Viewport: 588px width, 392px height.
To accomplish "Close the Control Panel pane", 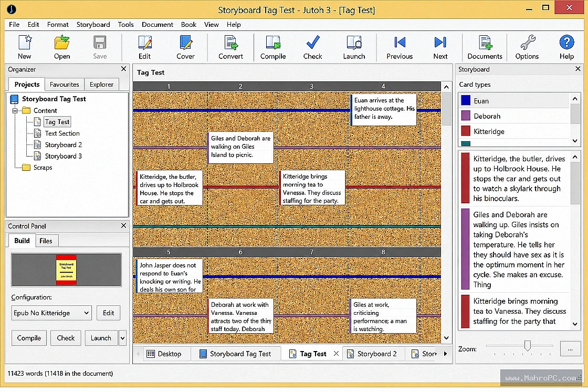I will pyautogui.click(x=123, y=225).
